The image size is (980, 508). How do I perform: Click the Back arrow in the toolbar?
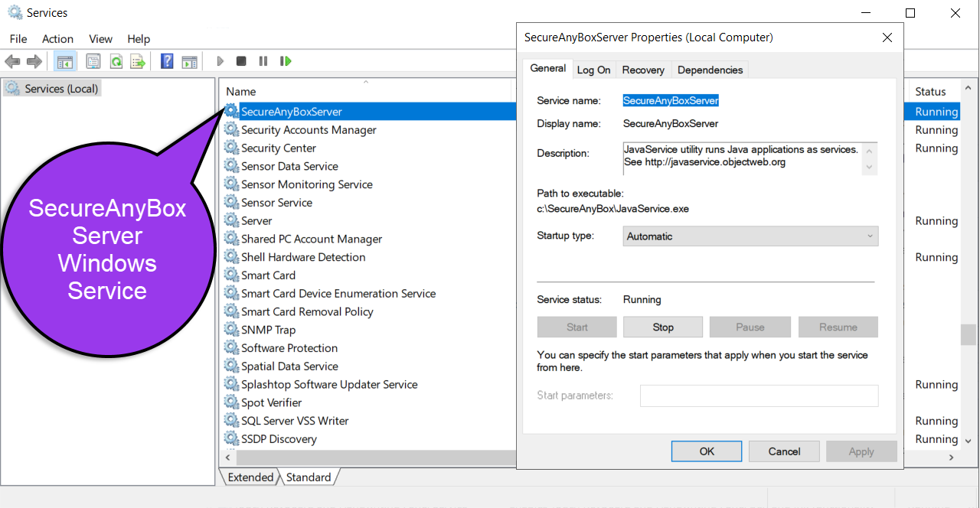12,61
